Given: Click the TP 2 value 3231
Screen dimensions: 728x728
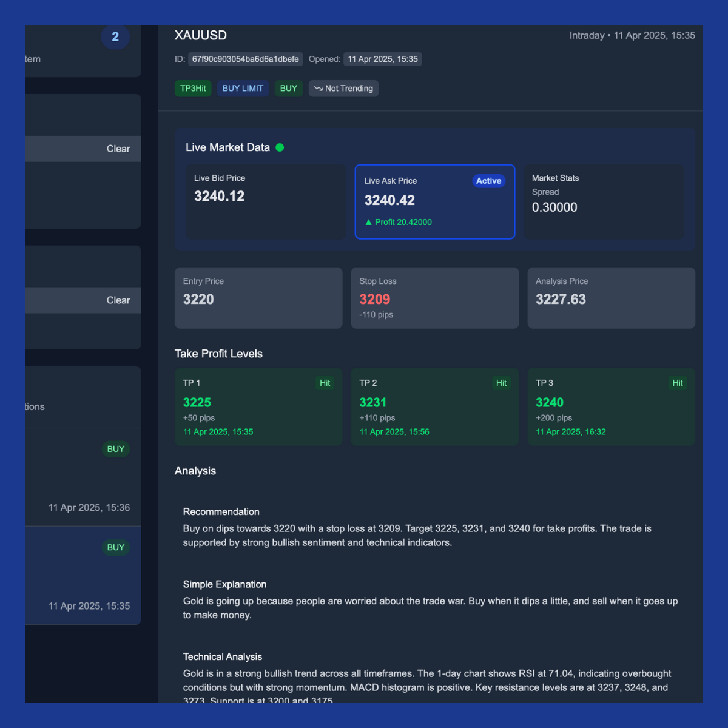Looking at the screenshot, I should [x=372, y=402].
